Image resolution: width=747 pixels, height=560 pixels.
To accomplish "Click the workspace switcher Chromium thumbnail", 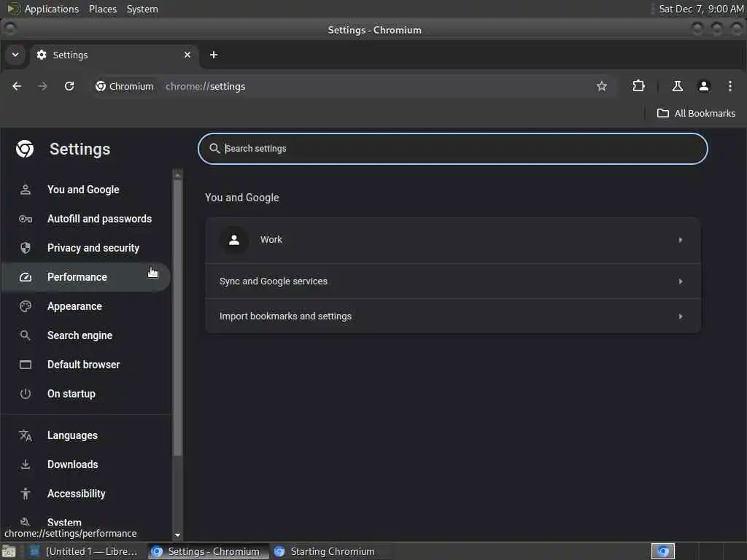I will 662,551.
